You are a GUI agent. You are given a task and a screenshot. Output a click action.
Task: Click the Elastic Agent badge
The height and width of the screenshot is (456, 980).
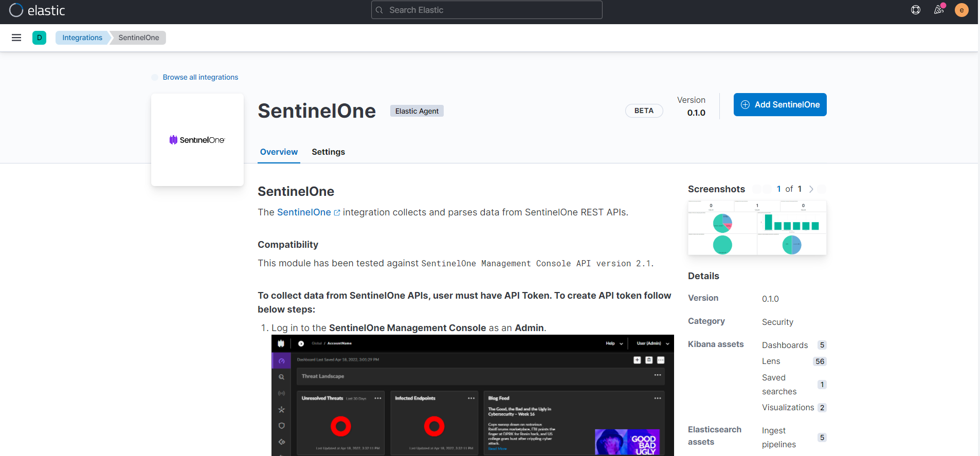(416, 111)
